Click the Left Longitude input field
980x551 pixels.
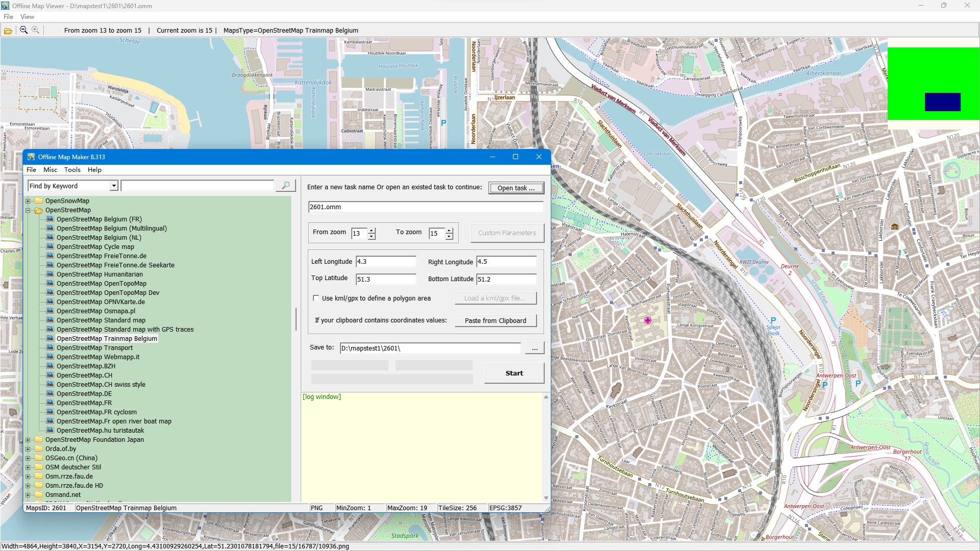click(386, 262)
